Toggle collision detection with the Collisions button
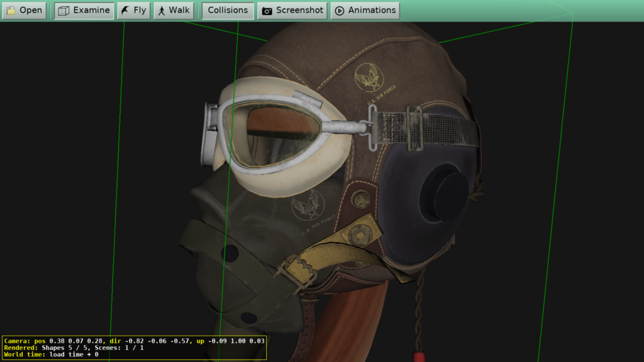Screen dimensions: 644x362 227,10
